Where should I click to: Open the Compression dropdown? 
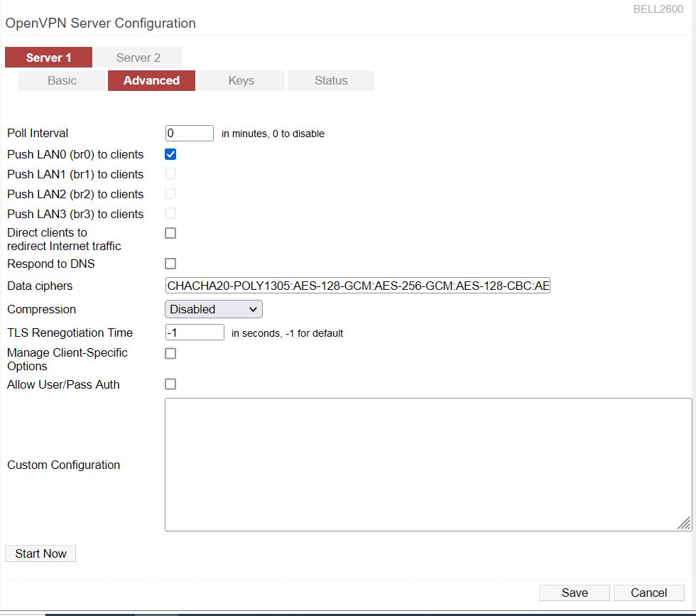214,309
